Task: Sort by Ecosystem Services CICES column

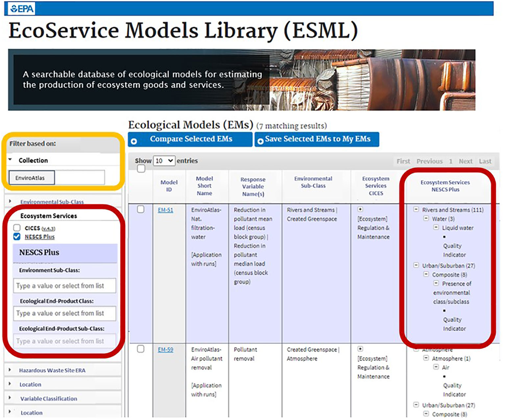Action: click(376, 186)
